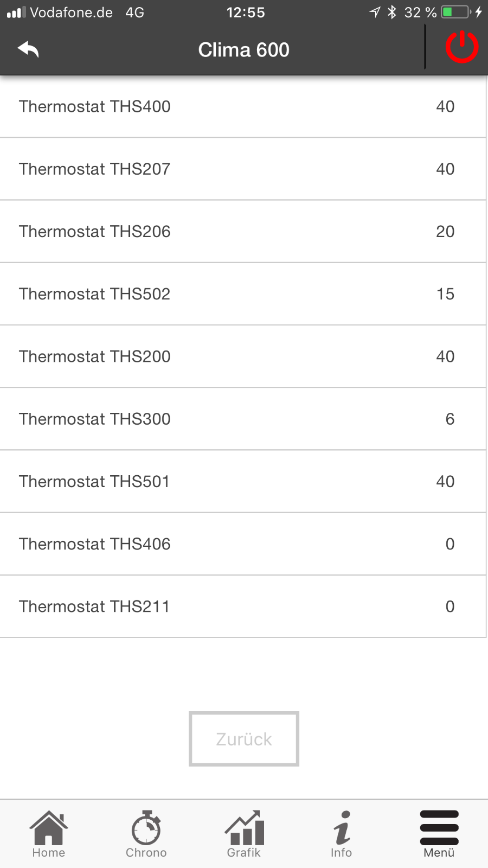Open the Chrono stopwatch icon
488x868 pixels.
146,828
